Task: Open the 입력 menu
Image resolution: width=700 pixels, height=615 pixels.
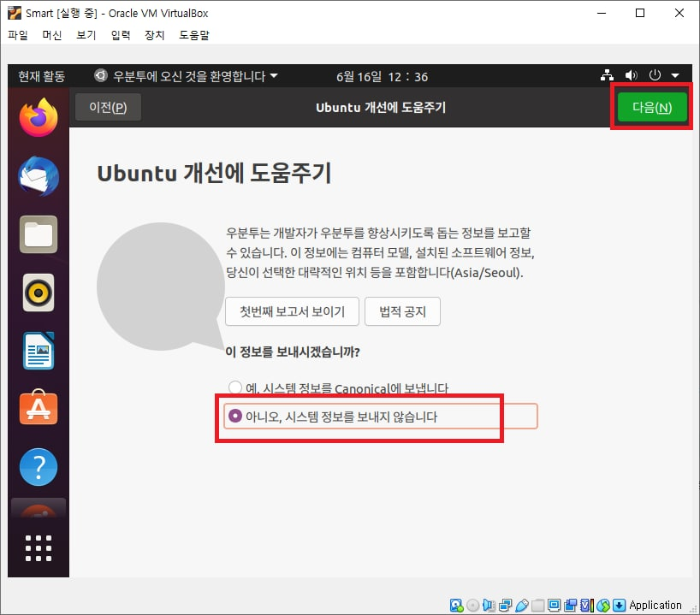Action: pos(121,35)
